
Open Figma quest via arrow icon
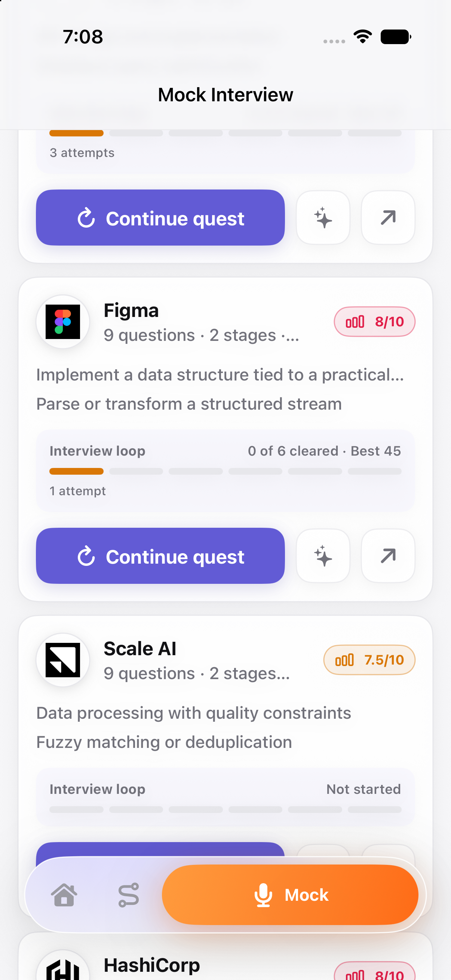point(388,556)
